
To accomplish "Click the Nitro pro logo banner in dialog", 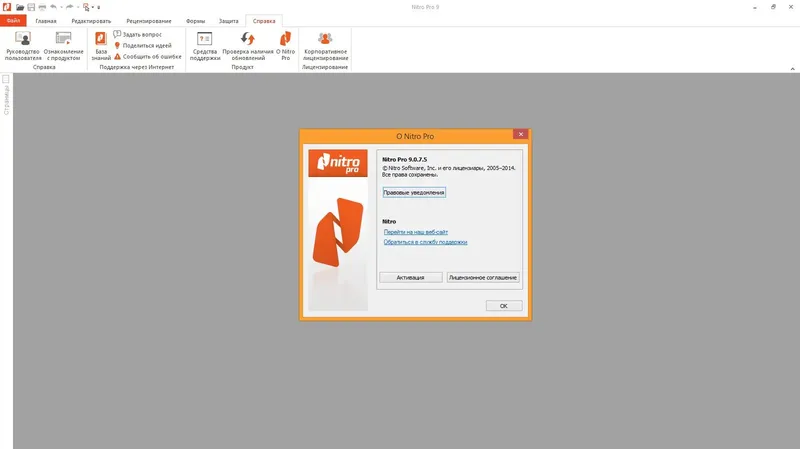I will (x=338, y=163).
